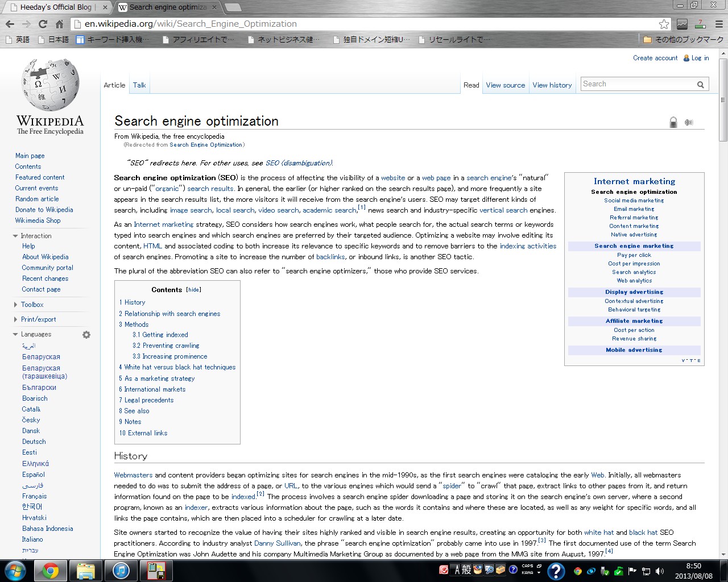Viewport: 728px width, 582px height.
Task: Open Windows Explorer from the taskbar
Action: click(x=85, y=571)
